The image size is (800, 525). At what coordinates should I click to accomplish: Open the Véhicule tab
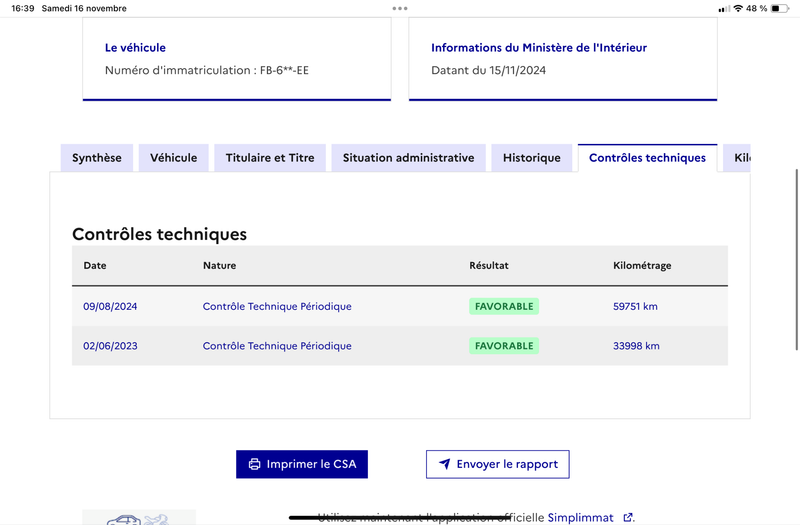(173, 158)
